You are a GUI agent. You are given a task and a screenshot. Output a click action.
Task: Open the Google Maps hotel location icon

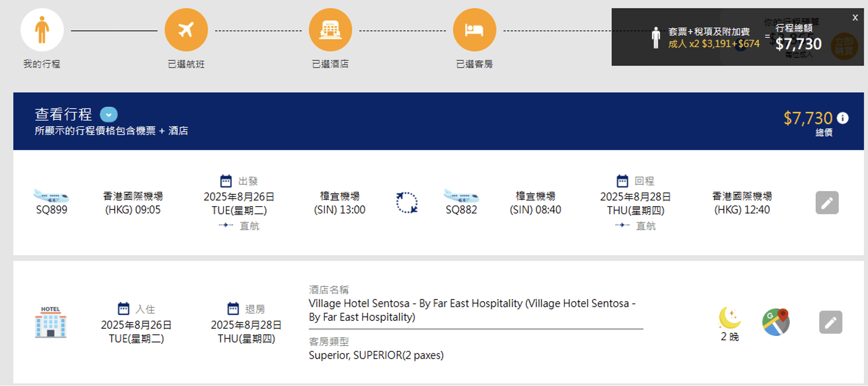click(x=775, y=322)
